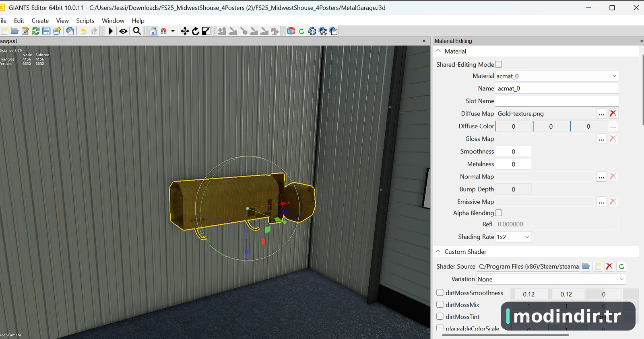Image resolution: width=644 pixels, height=339 pixels.
Task: Click the Metalness value field
Action: click(x=514, y=164)
